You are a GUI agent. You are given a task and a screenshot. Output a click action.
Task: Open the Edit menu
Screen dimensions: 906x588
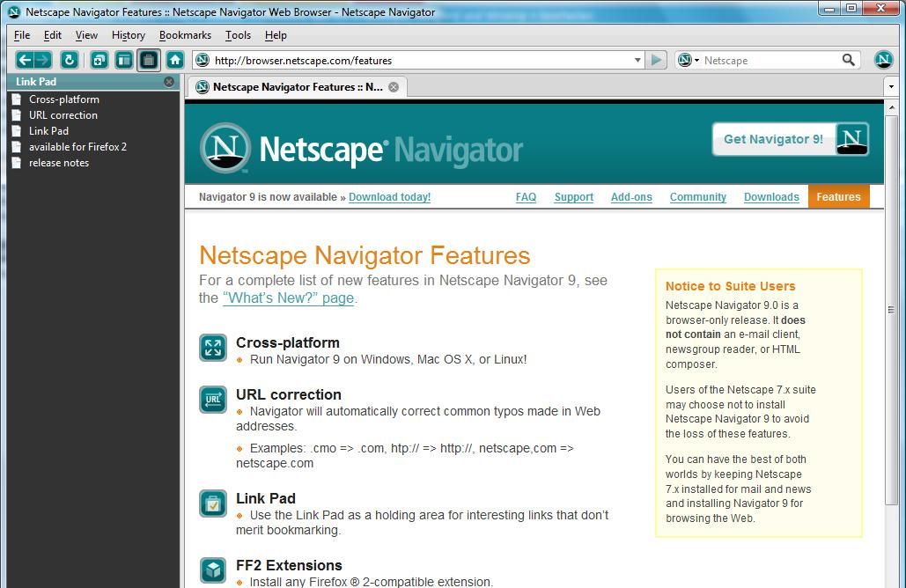click(53, 35)
